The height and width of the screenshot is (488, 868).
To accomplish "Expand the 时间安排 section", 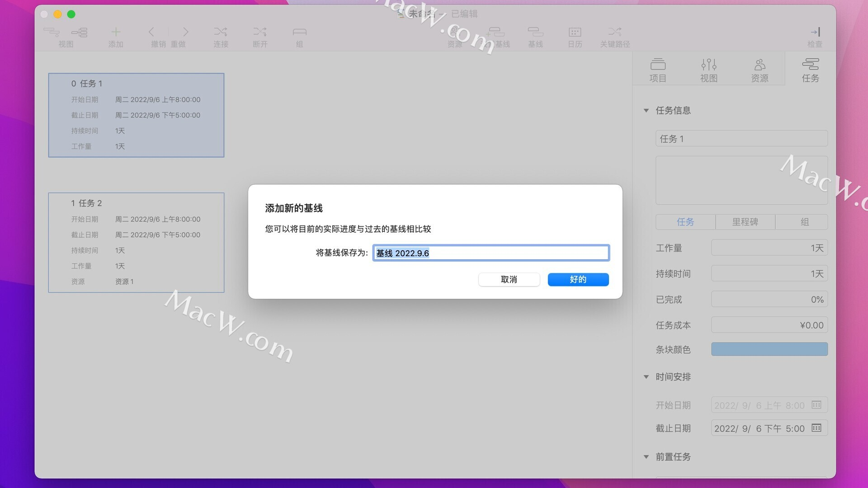I will [x=647, y=376].
